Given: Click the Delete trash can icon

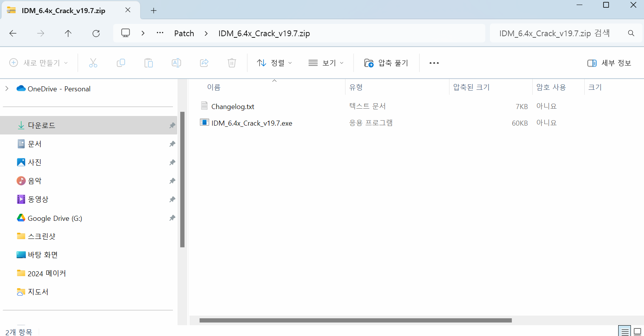Looking at the screenshot, I should (232, 63).
